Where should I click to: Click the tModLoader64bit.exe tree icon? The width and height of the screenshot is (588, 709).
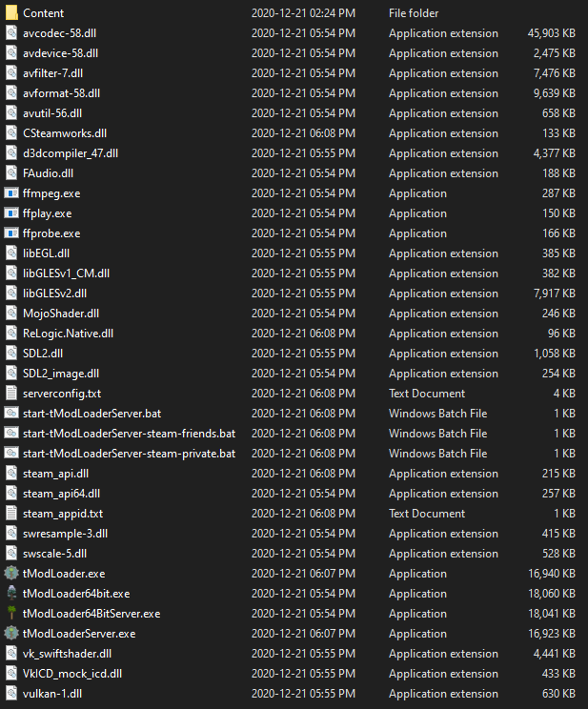11,594
